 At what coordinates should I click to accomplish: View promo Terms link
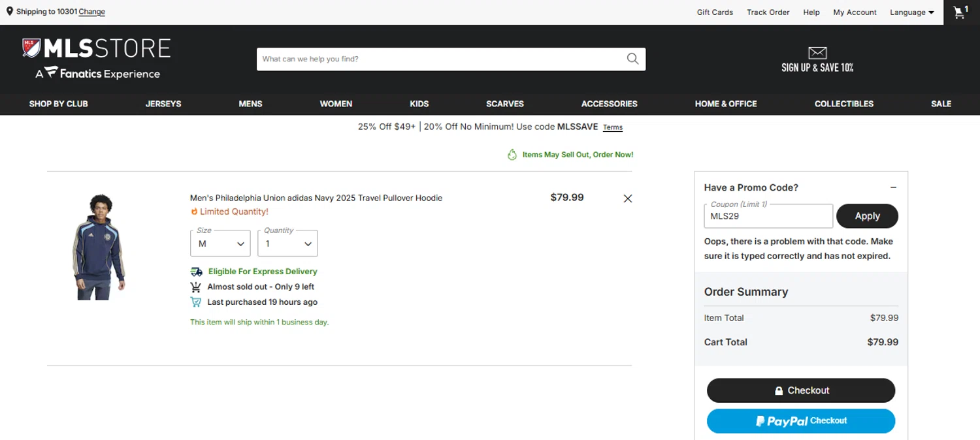pyautogui.click(x=613, y=128)
